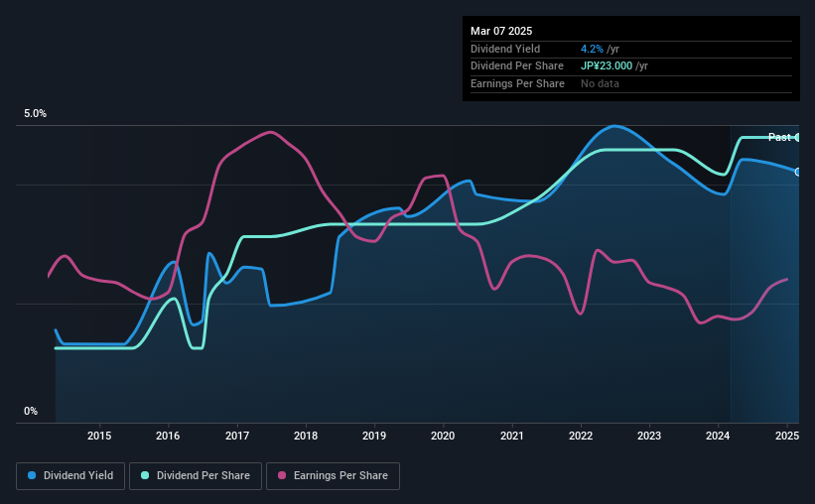Screen dimensions: 815x504
Task: Select the 2025 label on the time axis
Action: pyautogui.click(x=787, y=436)
